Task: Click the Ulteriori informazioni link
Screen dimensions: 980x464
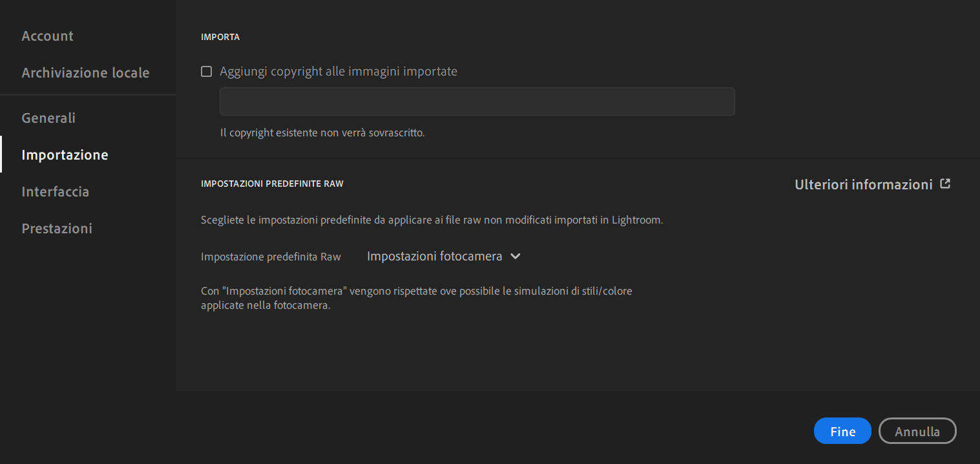Action: pyautogui.click(x=864, y=184)
